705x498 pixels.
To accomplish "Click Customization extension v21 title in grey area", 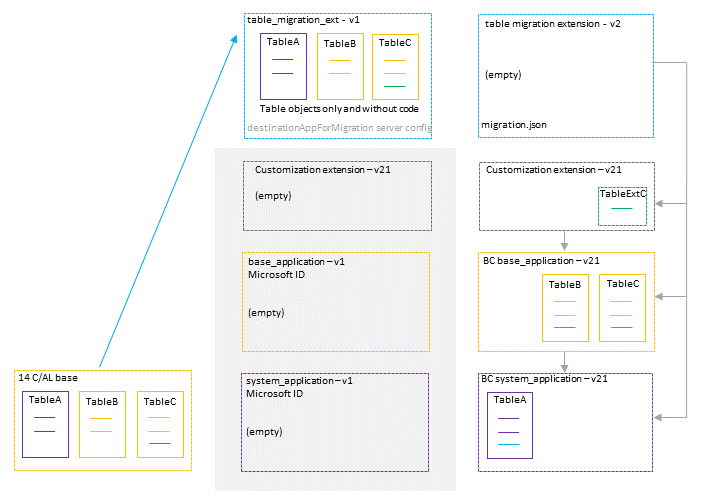I will 323,170.
